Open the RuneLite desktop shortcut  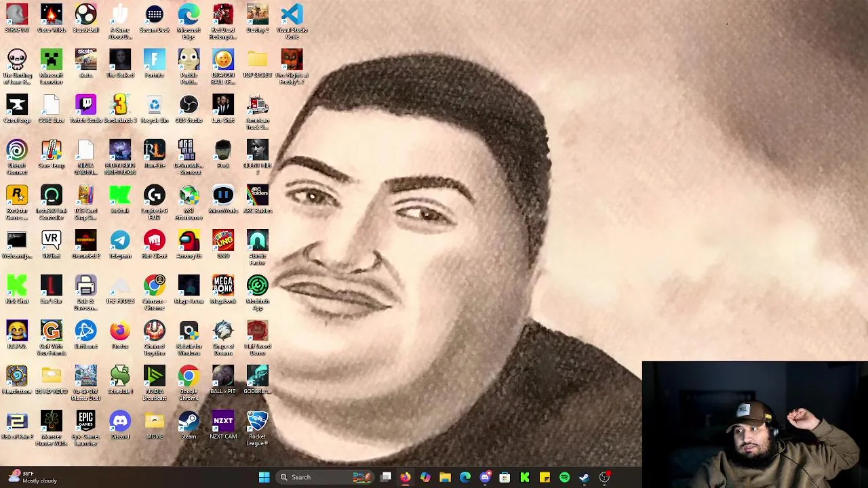155,155
